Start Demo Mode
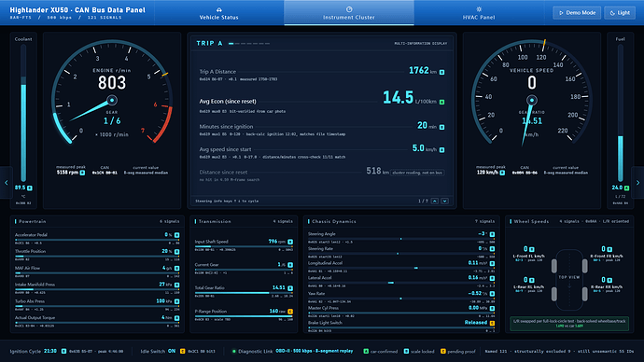Viewport: 644px width, 362px height. coord(577,13)
